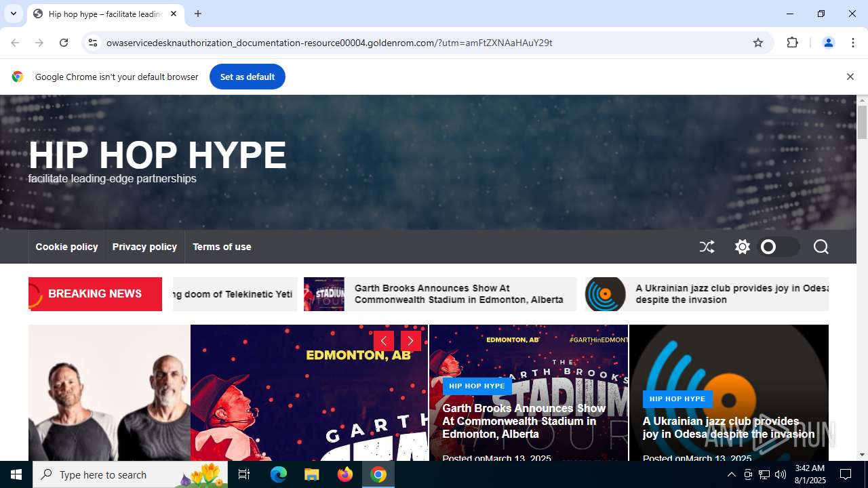Open the Chrome profile icon

point(828,43)
